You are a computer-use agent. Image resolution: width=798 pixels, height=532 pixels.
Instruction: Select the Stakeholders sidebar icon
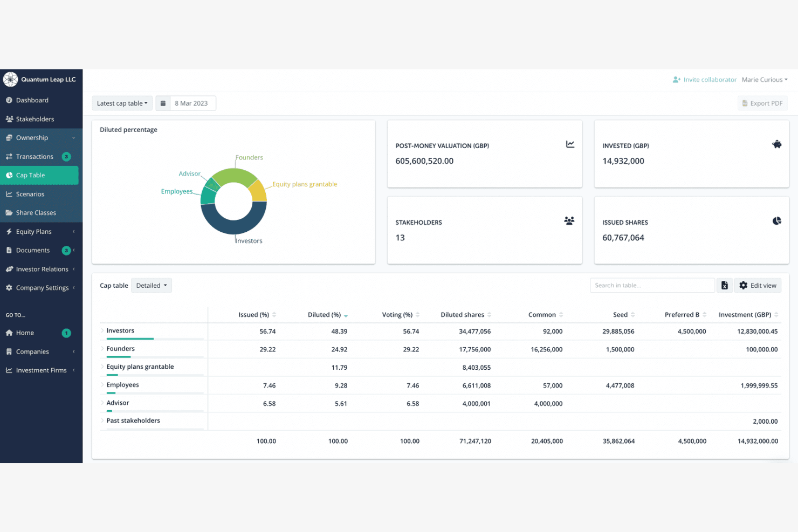(x=9, y=119)
